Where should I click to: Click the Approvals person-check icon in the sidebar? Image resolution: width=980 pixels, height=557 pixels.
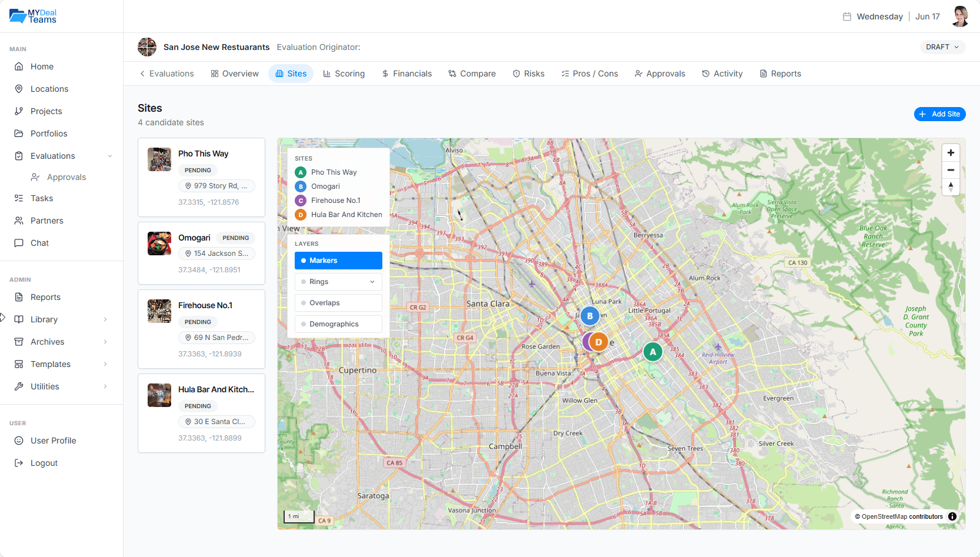click(x=35, y=177)
